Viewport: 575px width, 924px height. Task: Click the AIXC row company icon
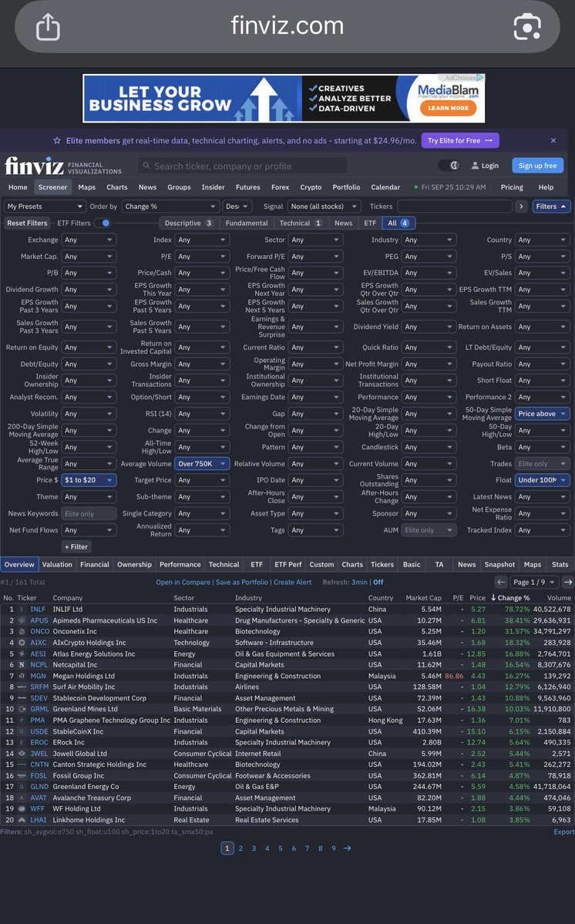[22, 642]
